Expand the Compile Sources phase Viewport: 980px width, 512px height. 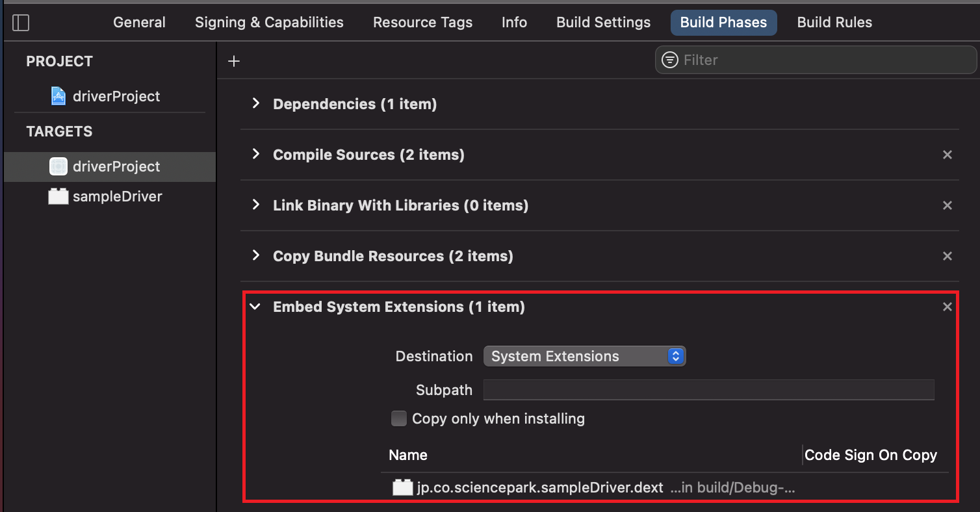[256, 154]
